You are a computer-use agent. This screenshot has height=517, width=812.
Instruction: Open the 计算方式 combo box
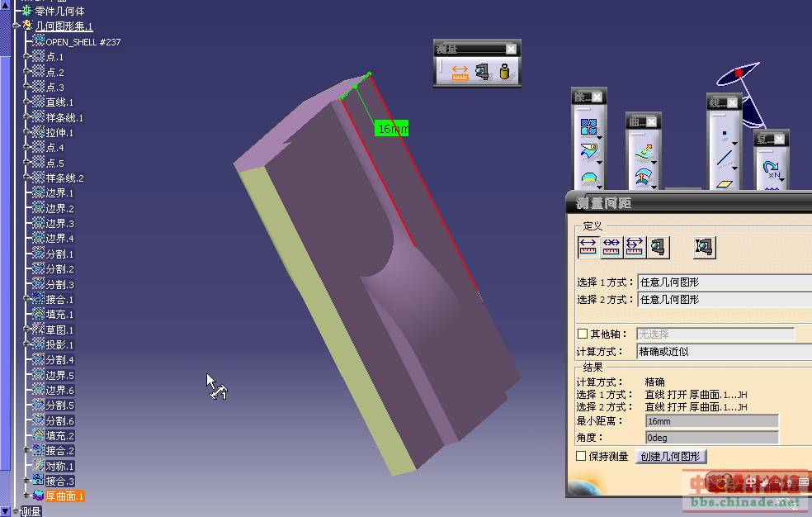tap(724, 352)
